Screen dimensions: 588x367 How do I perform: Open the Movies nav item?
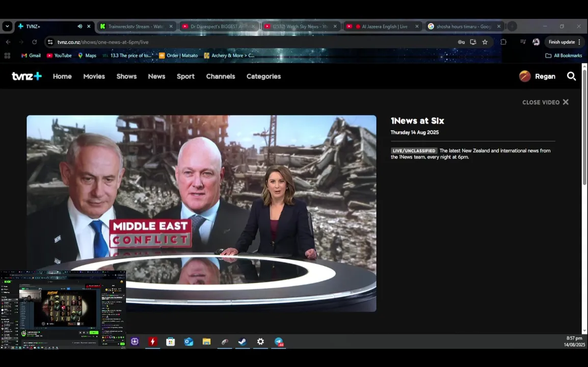click(94, 76)
